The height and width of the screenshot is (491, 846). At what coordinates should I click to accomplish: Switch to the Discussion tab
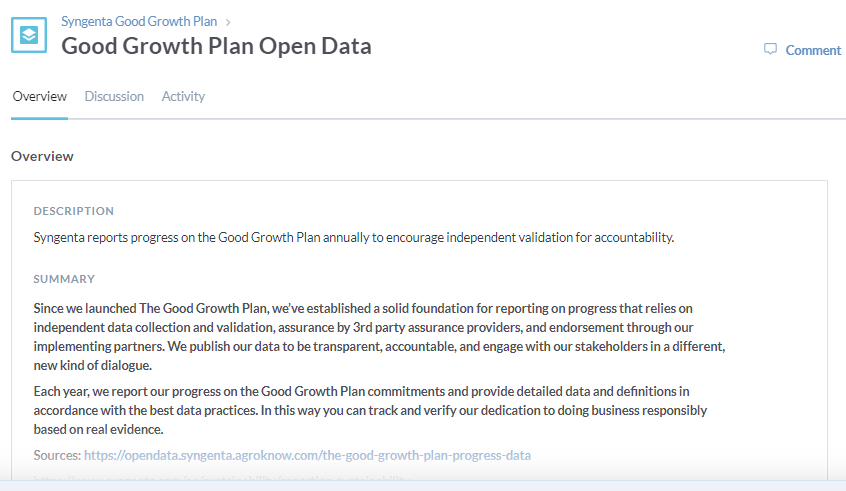pyautogui.click(x=114, y=96)
